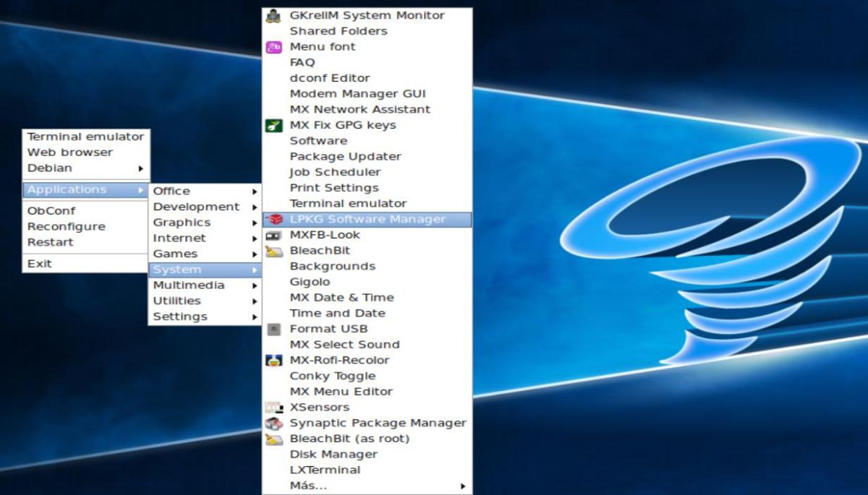The width and height of the screenshot is (868, 495).
Task: Click the MXFB-Look icon
Action: (x=273, y=235)
